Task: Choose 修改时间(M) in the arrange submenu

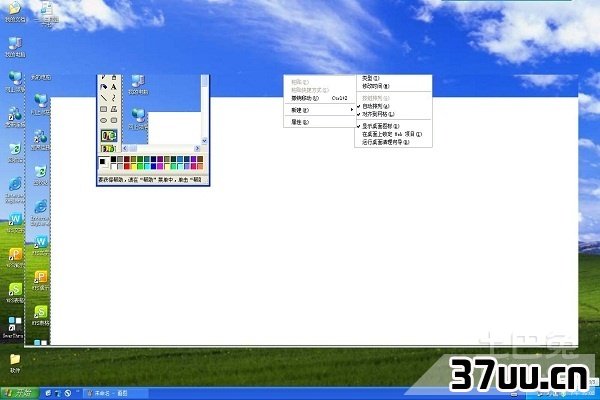Action: click(393, 86)
